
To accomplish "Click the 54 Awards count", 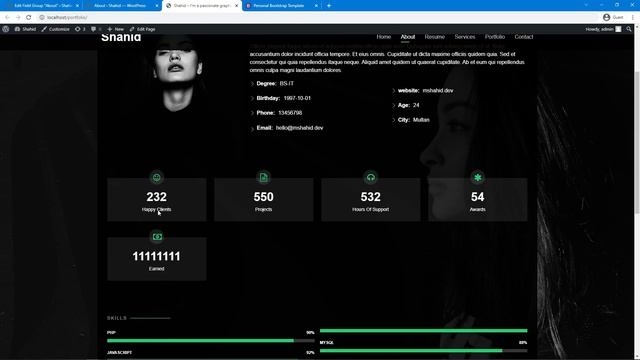I will [x=478, y=197].
